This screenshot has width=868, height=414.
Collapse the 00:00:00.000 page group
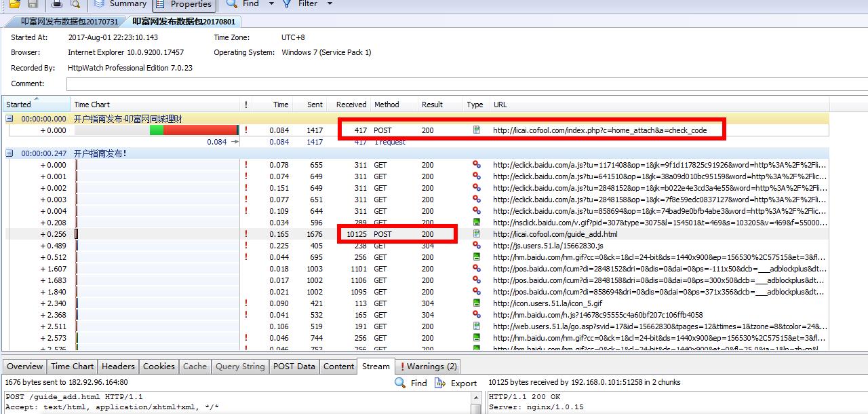(10, 119)
